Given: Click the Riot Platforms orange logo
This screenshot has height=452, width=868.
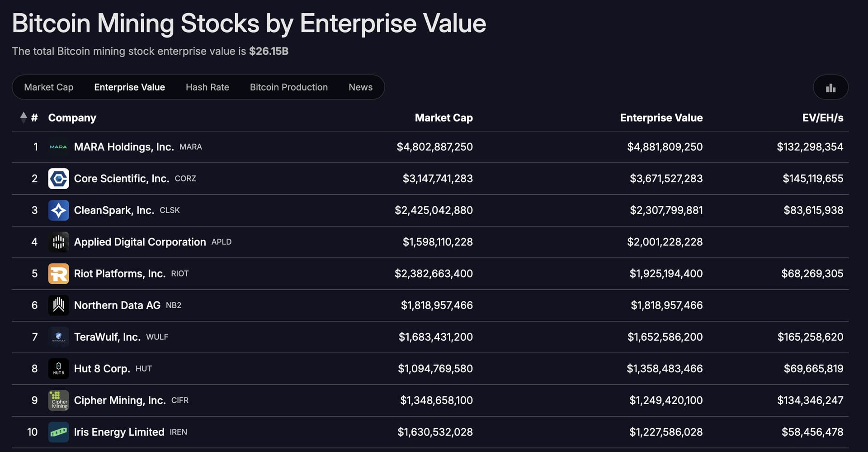Looking at the screenshot, I should (58, 273).
